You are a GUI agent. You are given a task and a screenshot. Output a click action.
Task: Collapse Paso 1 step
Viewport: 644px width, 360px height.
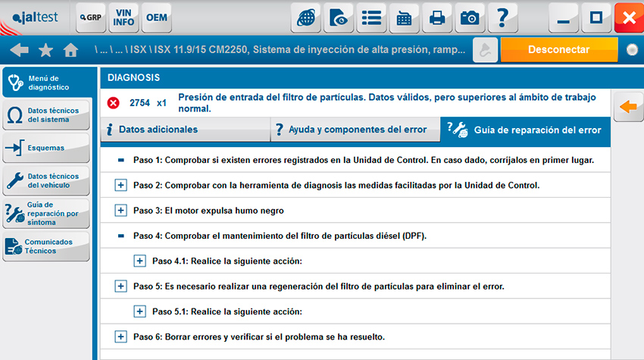pos(120,160)
